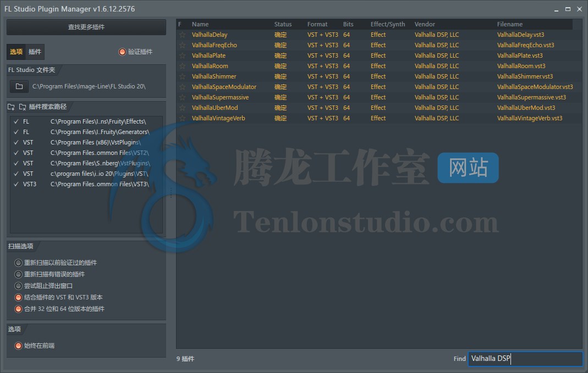Star the ValhallaShimmer plugin
Image resolution: width=588 pixels, height=373 pixels.
[x=182, y=76]
